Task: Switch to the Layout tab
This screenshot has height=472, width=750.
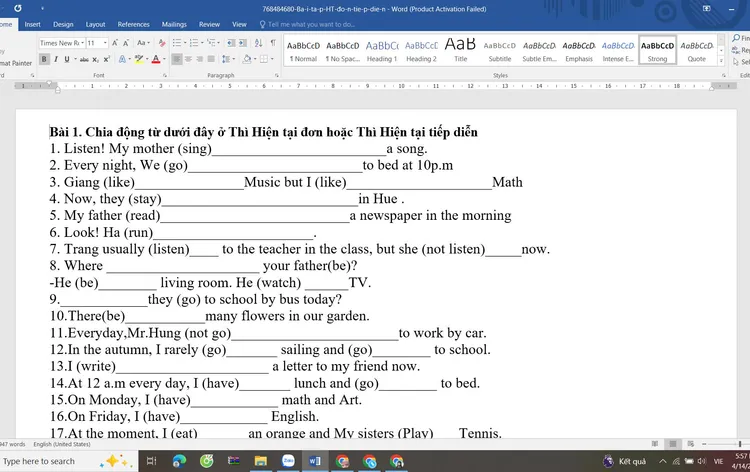Action: point(95,24)
